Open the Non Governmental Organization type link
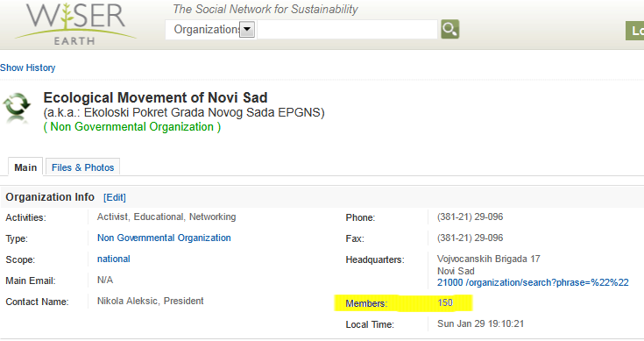The width and height of the screenshot is (644, 341). click(164, 238)
